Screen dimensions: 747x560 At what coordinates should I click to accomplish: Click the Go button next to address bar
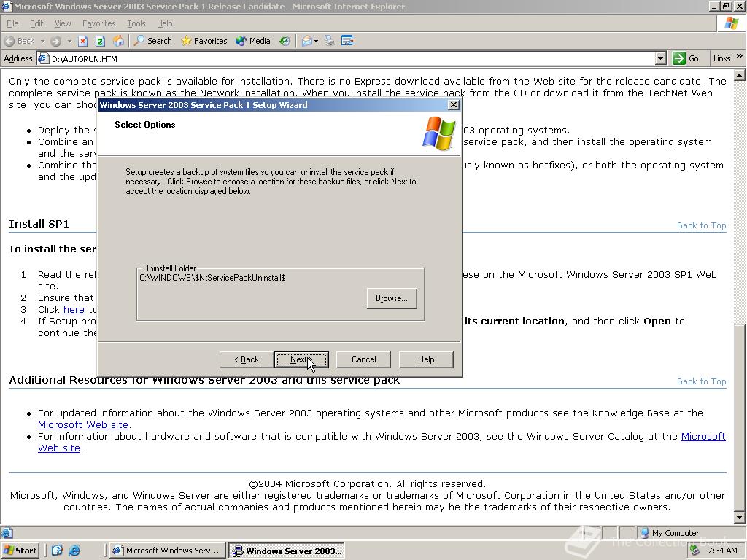(x=686, y=58)
